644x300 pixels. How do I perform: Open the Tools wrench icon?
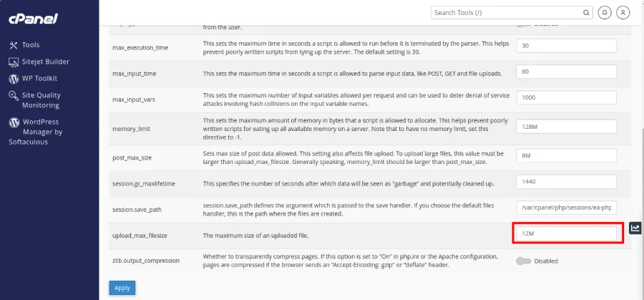pyautogui.click(x=14, y=45)
